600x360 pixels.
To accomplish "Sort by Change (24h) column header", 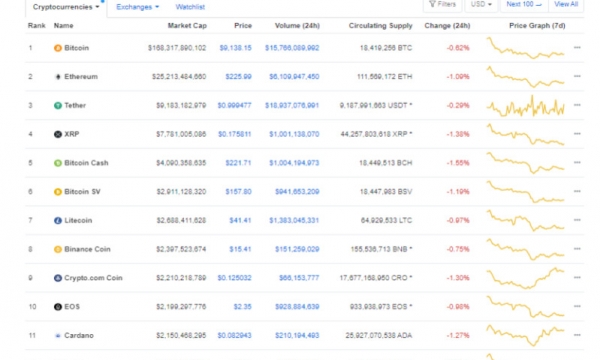I will 447,26.
